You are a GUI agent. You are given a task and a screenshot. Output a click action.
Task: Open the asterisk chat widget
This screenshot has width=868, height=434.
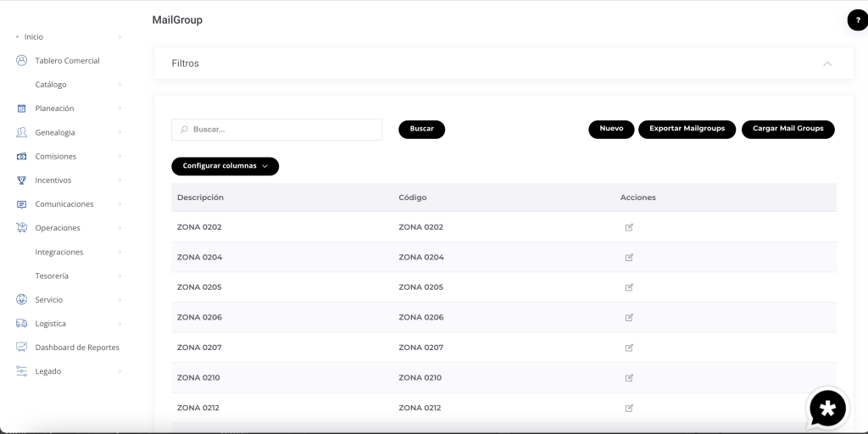827,409
